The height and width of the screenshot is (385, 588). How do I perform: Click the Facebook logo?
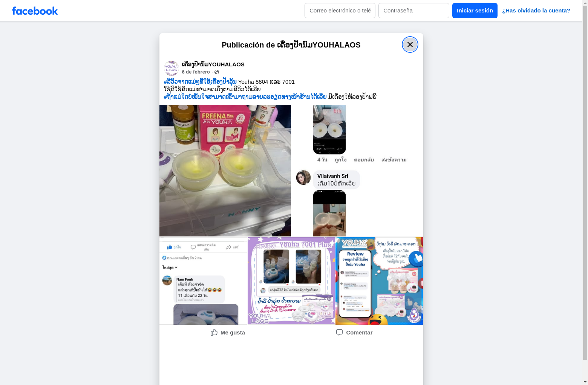(x=35, y=11)
